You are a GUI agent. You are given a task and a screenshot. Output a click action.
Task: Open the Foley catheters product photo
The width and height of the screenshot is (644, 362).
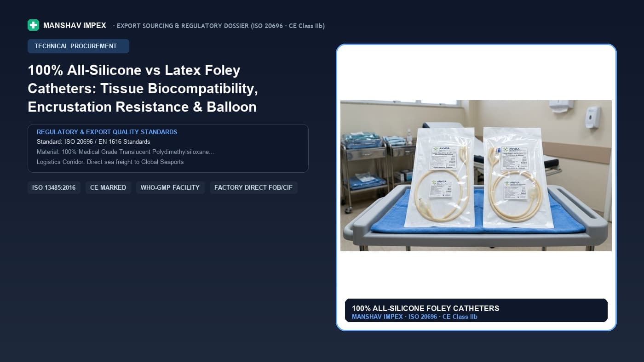click(x=476, y=175)
